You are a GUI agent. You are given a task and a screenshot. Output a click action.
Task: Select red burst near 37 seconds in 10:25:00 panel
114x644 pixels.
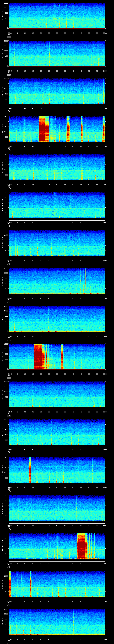tap(68, 129)
